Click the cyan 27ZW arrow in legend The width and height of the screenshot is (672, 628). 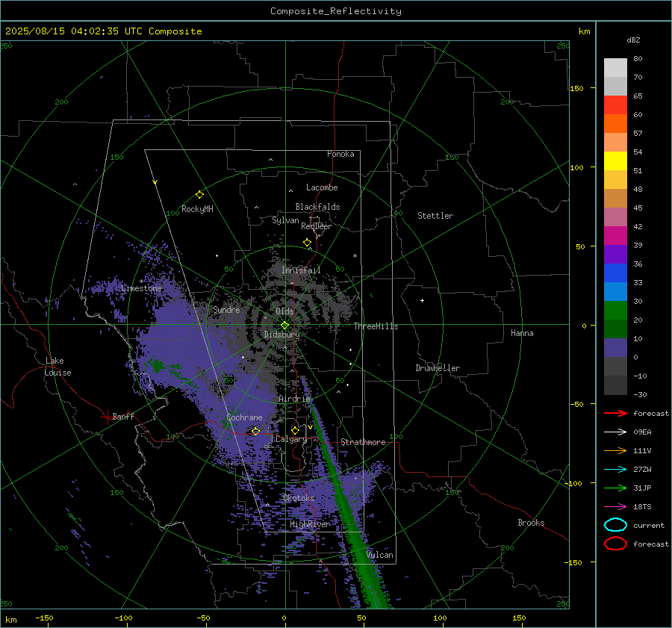[x=615, y=470]
